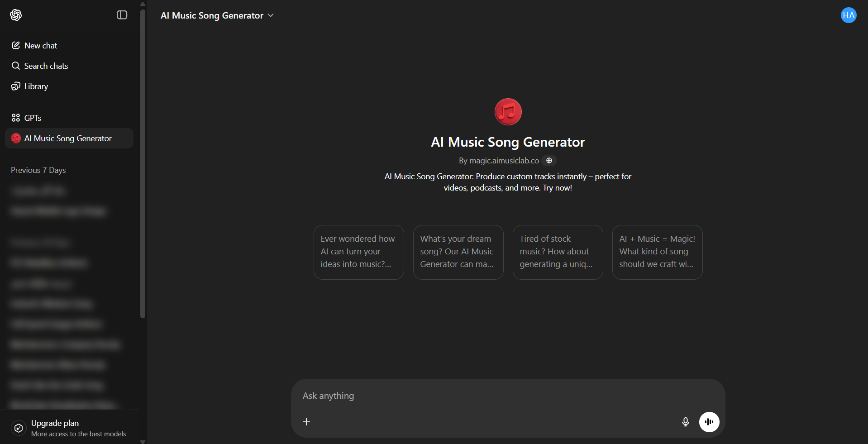The image size is (868, 444).
Task: Open the HA profile avatar menu
Action: point(849,15)
